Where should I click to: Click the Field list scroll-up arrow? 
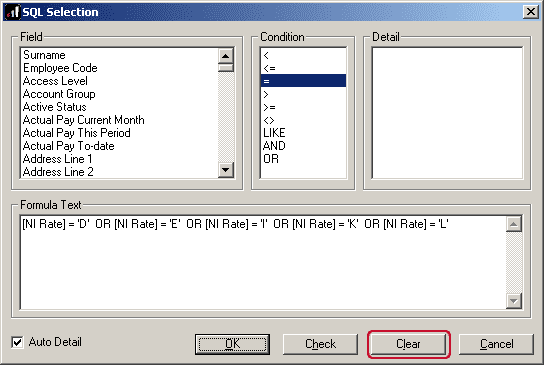coord(226,56)
